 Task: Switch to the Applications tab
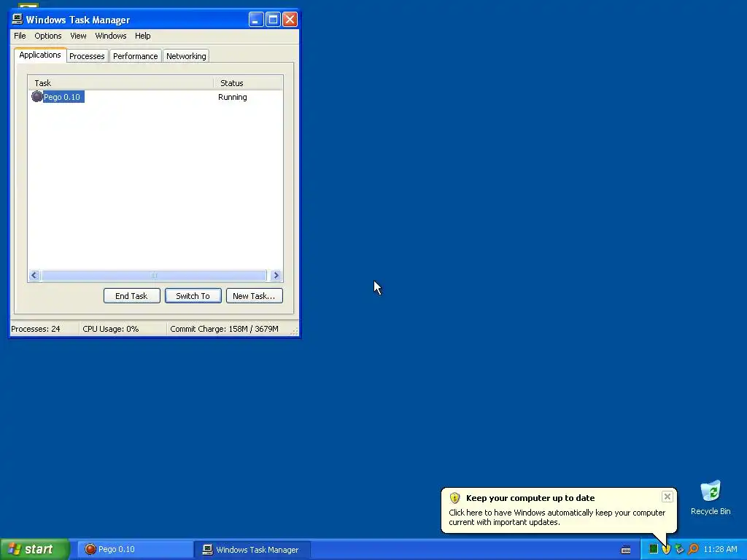point(40,55)
